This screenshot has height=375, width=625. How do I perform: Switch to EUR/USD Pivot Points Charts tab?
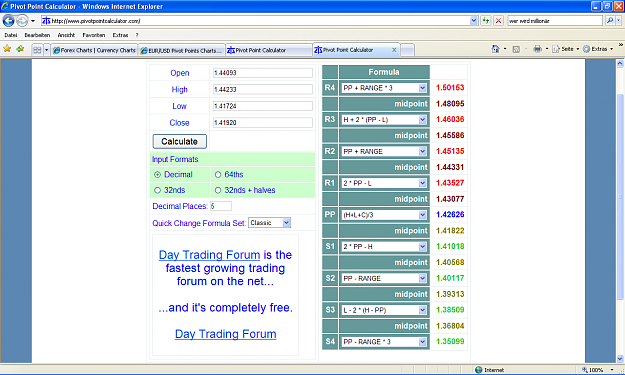click(181, 51)
